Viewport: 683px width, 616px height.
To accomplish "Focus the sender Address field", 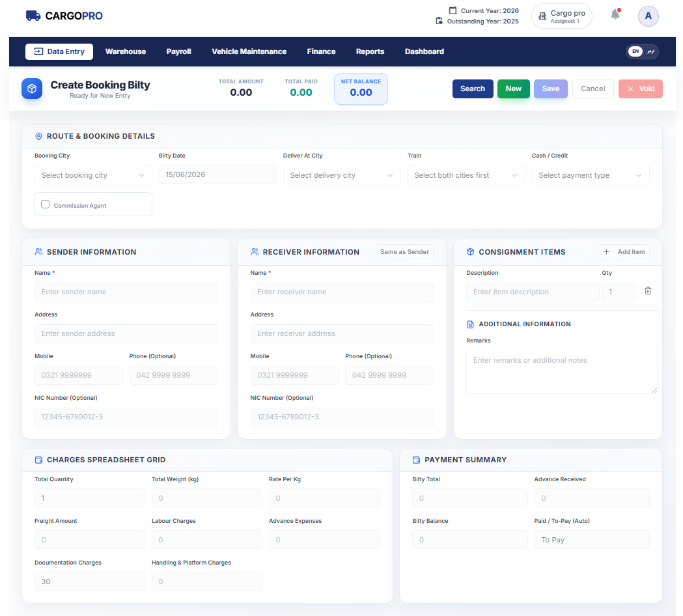I will (x=126, y=333).
